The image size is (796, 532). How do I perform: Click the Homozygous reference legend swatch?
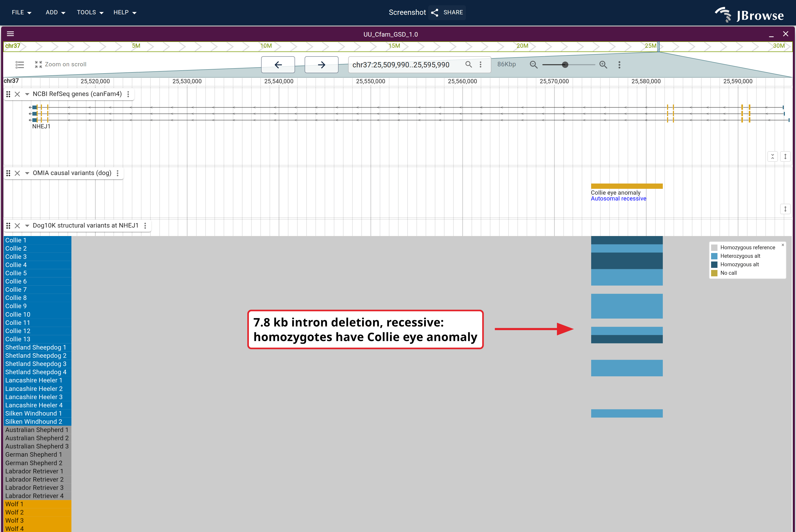click(714, 248)
